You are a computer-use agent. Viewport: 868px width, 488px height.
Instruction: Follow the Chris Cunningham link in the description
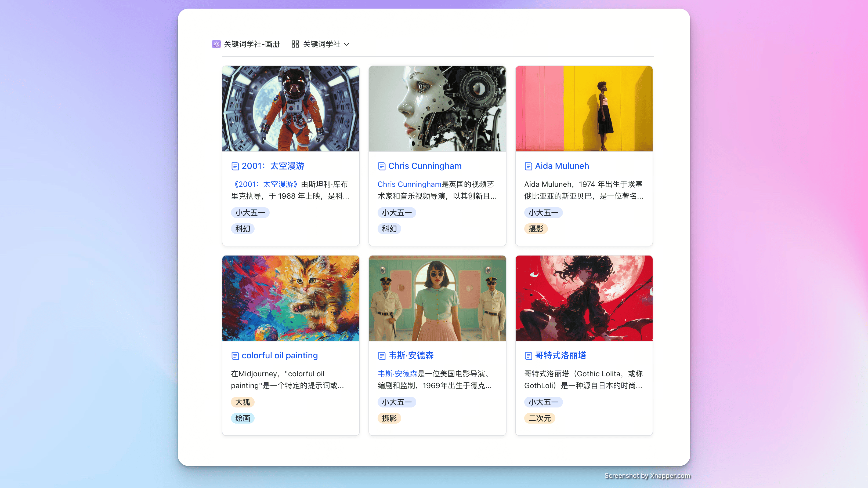pos(409,184)
